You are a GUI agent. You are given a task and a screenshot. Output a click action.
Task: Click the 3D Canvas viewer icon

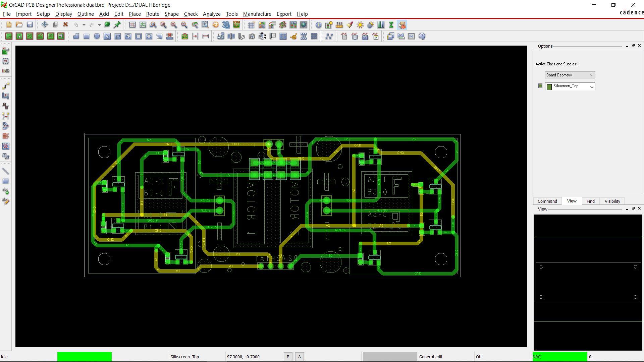226,25
